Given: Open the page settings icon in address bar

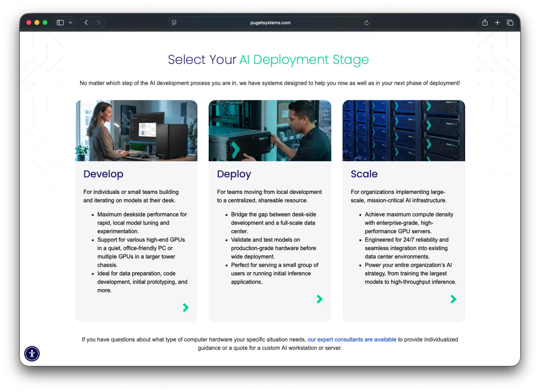Looking at the screenshot, I should 174,23.
